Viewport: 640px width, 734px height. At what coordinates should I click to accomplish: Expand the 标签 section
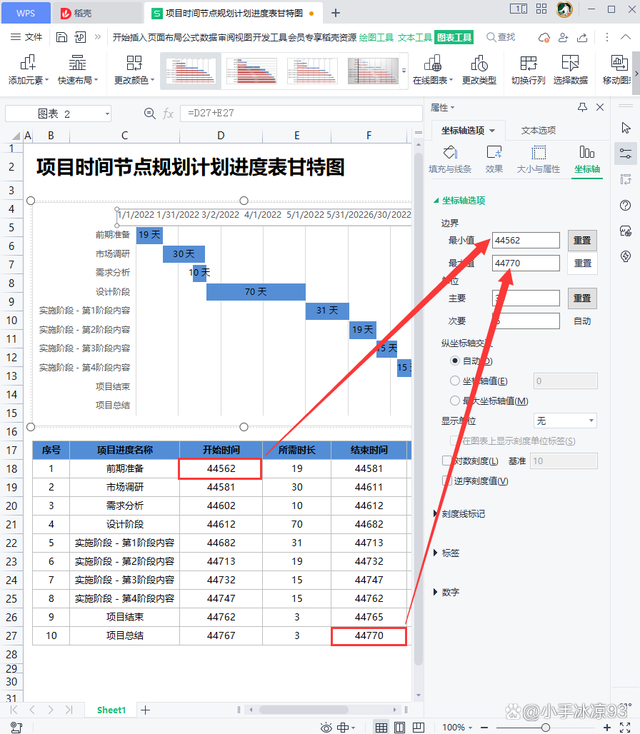coord(446,553)
